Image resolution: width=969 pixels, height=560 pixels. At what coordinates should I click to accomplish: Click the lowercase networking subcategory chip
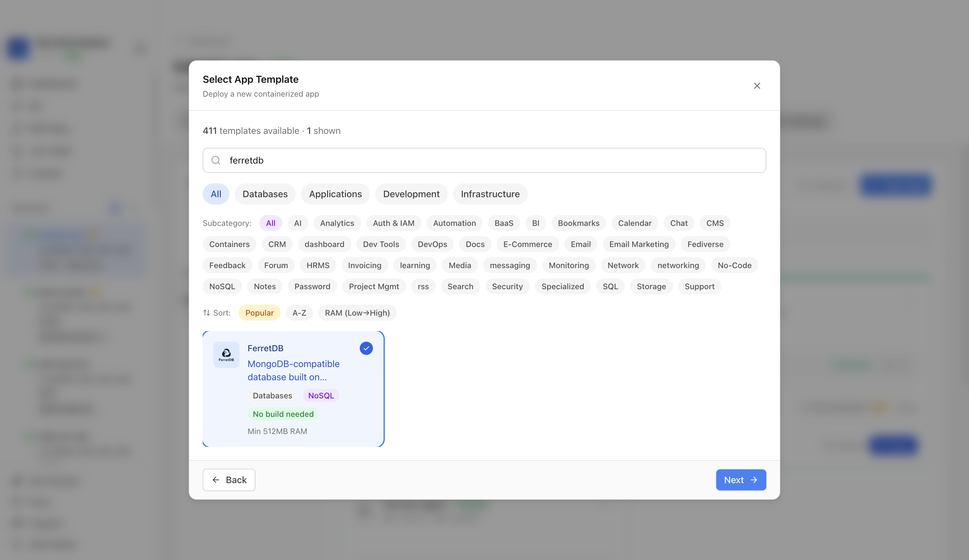pyautogui.click(x=678, y=265)
